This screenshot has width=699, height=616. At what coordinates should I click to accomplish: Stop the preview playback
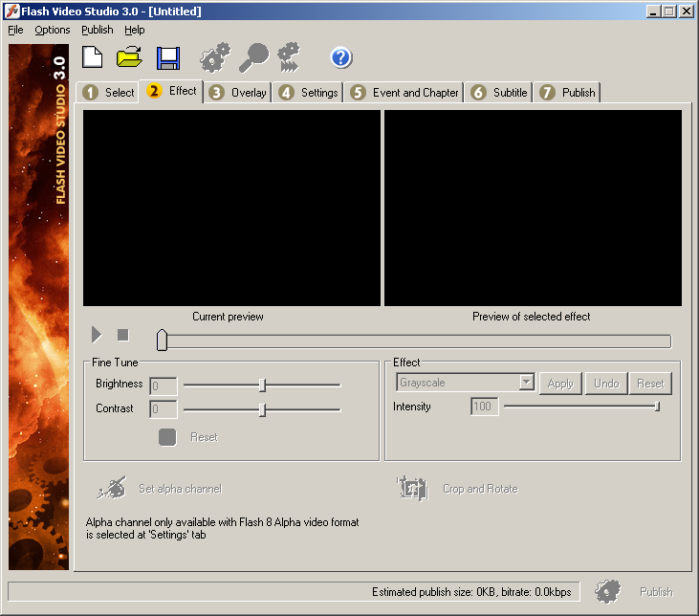click(123, 335)
